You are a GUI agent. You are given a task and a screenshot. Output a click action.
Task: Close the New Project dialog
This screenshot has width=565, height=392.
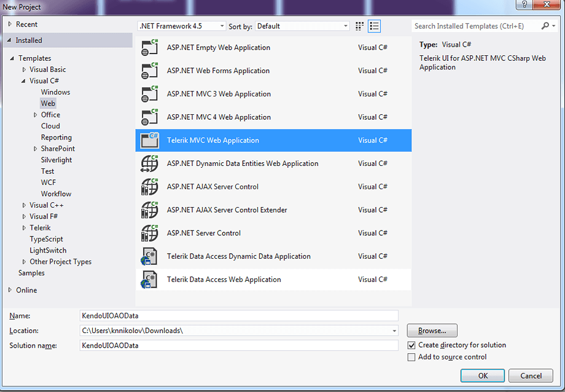click(547, 4)
